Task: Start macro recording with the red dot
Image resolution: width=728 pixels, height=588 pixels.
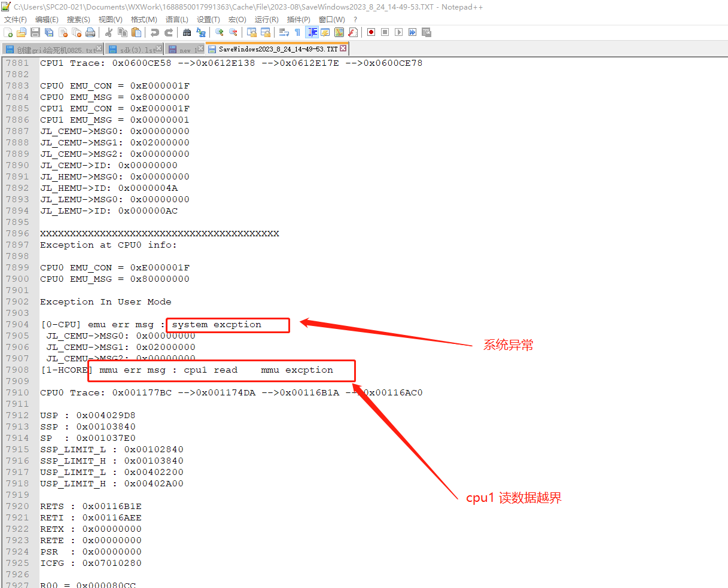Action: coord(371,32)
